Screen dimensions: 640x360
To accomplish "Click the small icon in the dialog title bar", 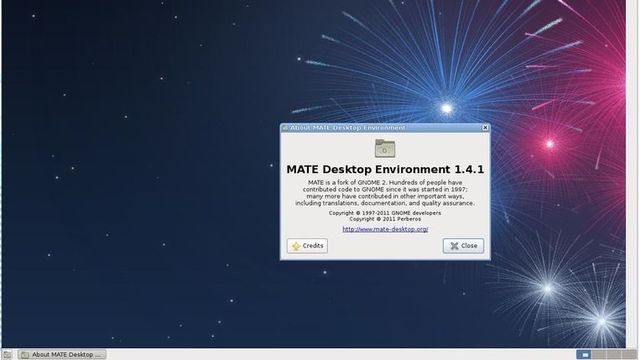I will pos(285,128).
